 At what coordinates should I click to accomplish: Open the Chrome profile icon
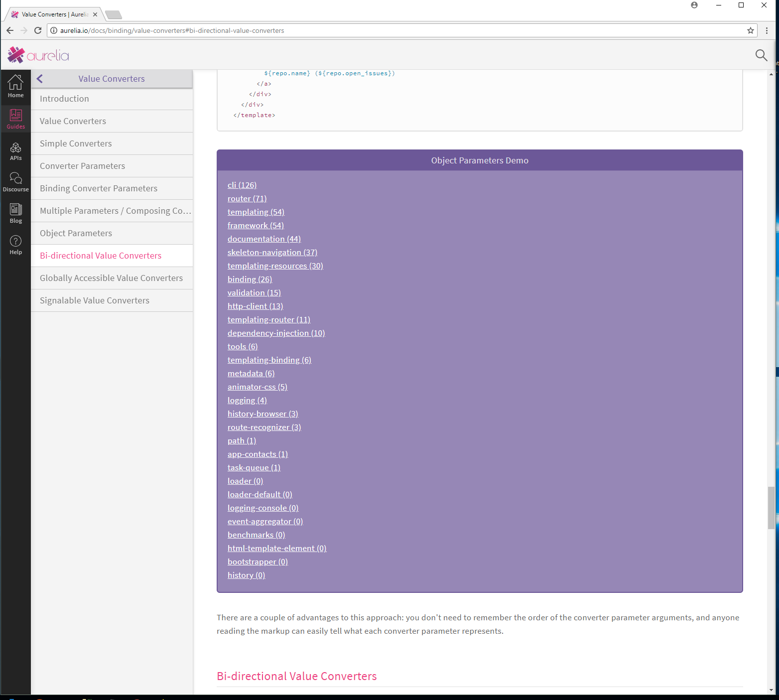coord(694,5)
